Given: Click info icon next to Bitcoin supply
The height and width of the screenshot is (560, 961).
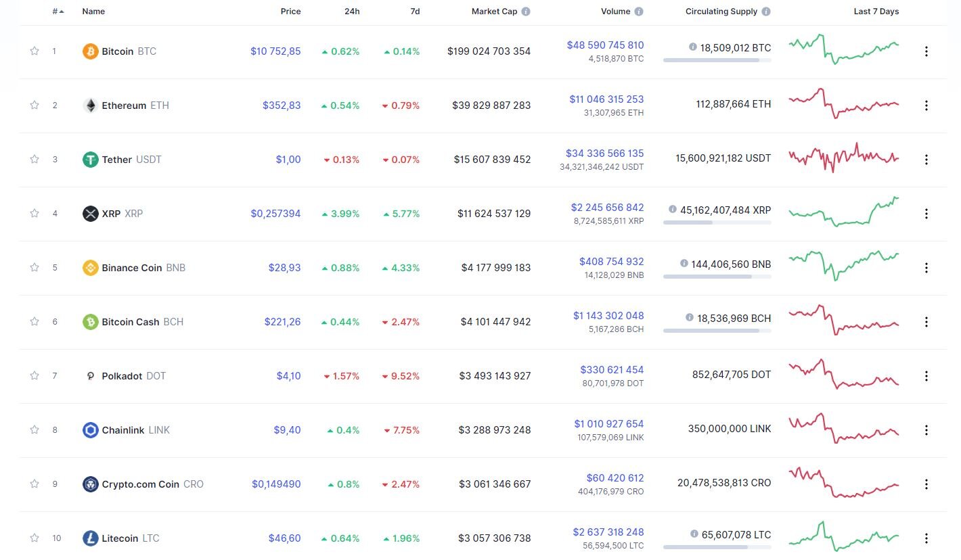Looking at the screenshot, I should [693, 47].
